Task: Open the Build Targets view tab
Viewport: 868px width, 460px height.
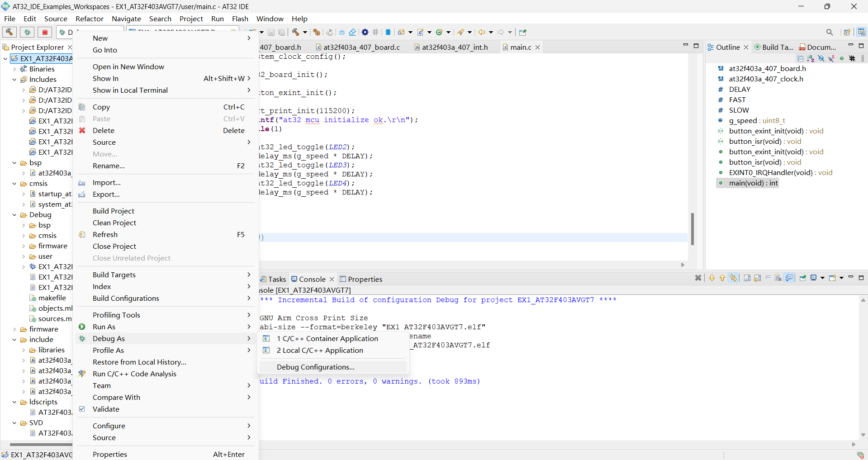Action: pyautogui.click(x=773, y=47)
